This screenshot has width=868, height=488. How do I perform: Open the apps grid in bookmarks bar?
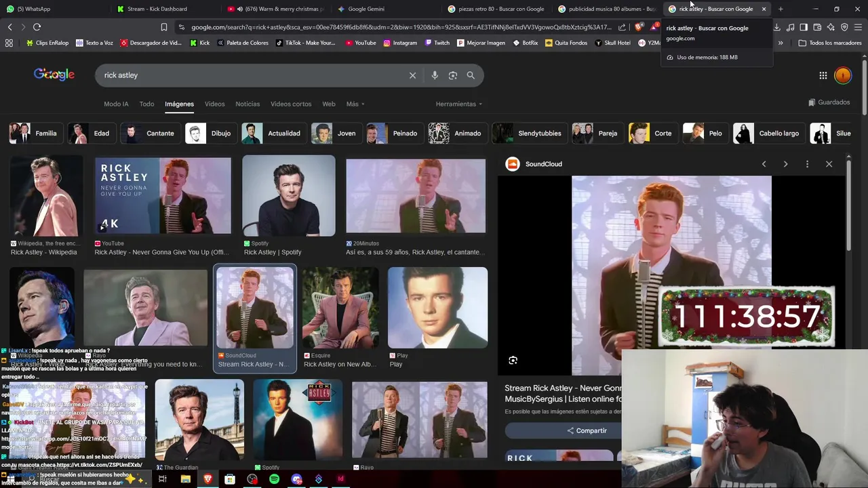[9, 43]
